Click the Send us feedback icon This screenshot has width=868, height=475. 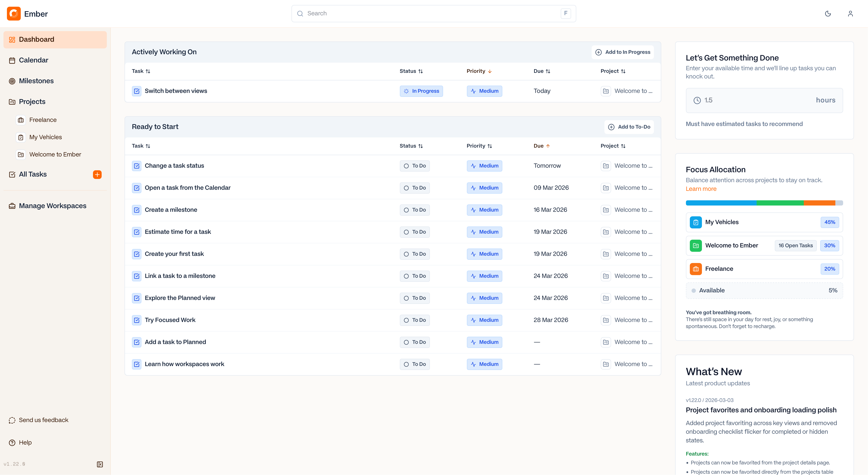12,420
